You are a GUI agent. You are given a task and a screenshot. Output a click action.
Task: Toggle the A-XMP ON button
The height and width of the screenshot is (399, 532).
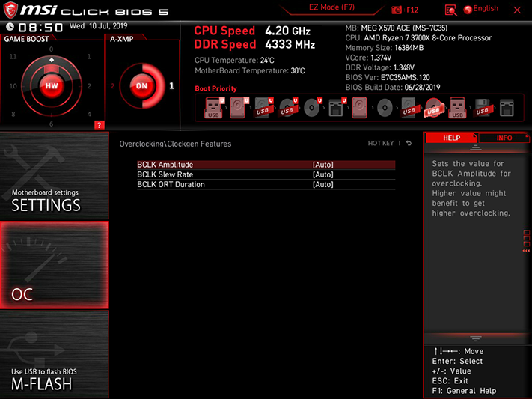(x=142, y=86)
